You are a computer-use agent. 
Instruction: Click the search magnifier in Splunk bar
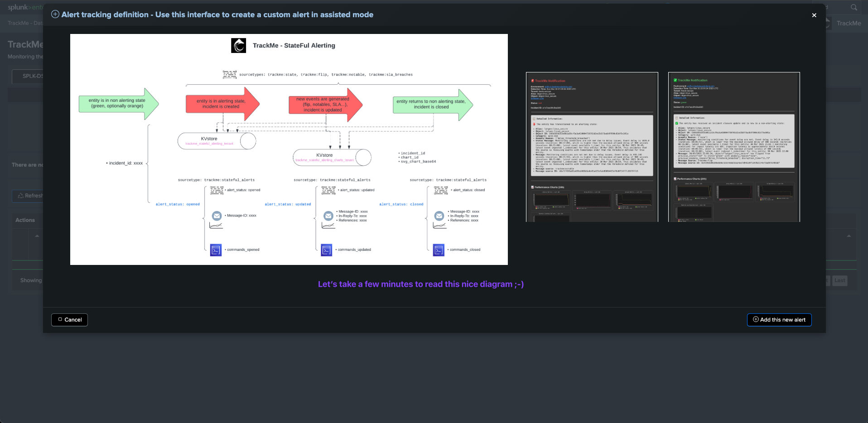[854, 7]
